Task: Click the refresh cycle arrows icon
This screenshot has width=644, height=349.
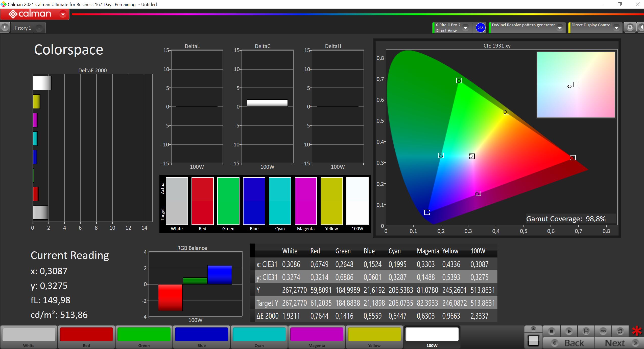Action: click(x=620, y=331)
